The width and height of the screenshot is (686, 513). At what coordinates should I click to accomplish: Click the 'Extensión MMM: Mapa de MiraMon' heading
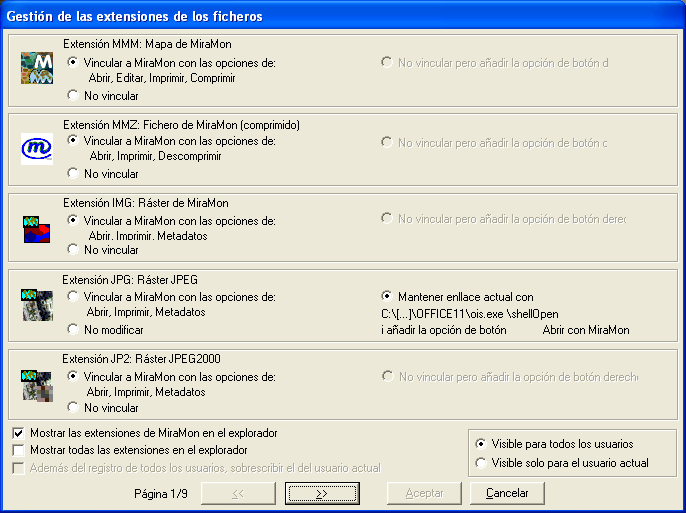pos(147,44)
